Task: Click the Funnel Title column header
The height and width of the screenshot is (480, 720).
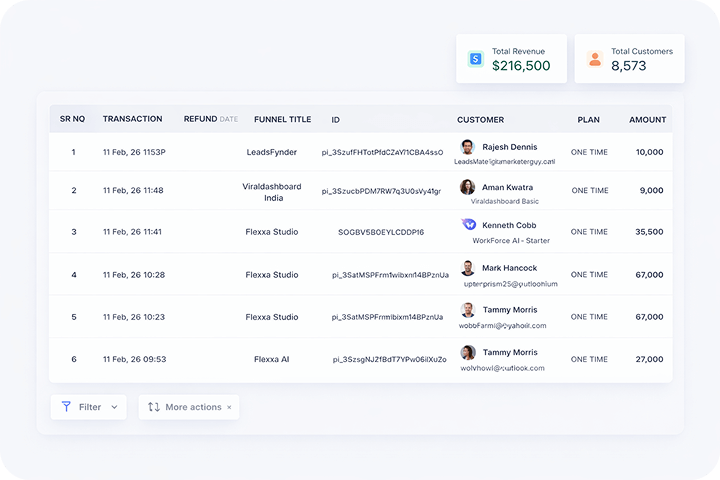Action: click(x=282, y=120)
